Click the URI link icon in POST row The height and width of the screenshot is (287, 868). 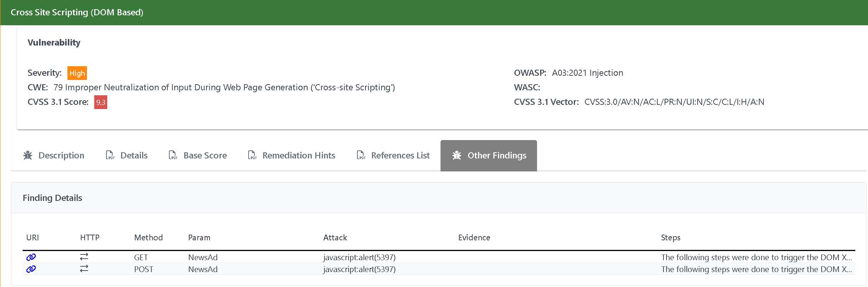(x=31, y=269)
